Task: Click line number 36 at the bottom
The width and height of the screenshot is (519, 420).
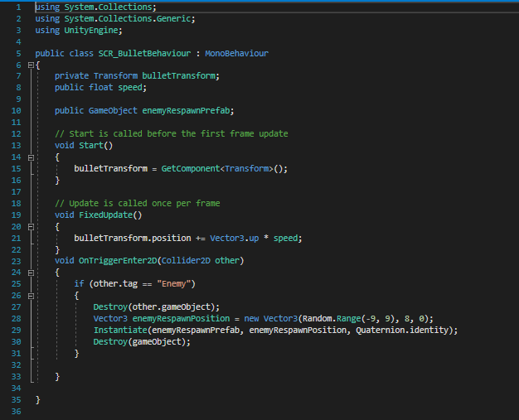Action: tap(14, 410)
